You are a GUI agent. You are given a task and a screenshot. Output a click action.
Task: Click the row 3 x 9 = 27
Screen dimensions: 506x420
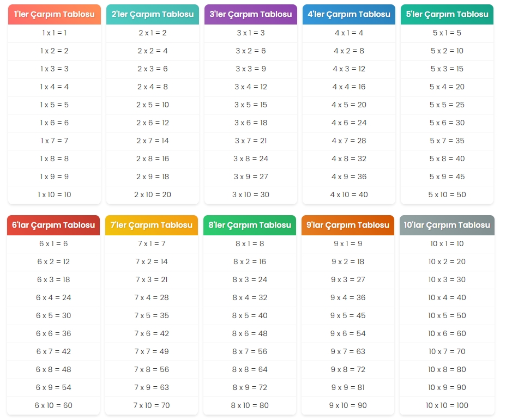pos(251,176)
